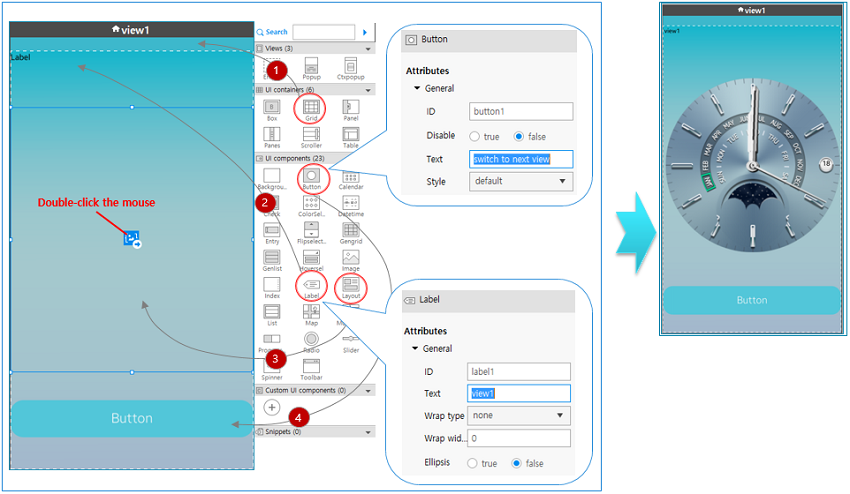Screen dimensions: 850x494
Task: Add a custom UI component with plus
Action: click(x=271, y=407)
